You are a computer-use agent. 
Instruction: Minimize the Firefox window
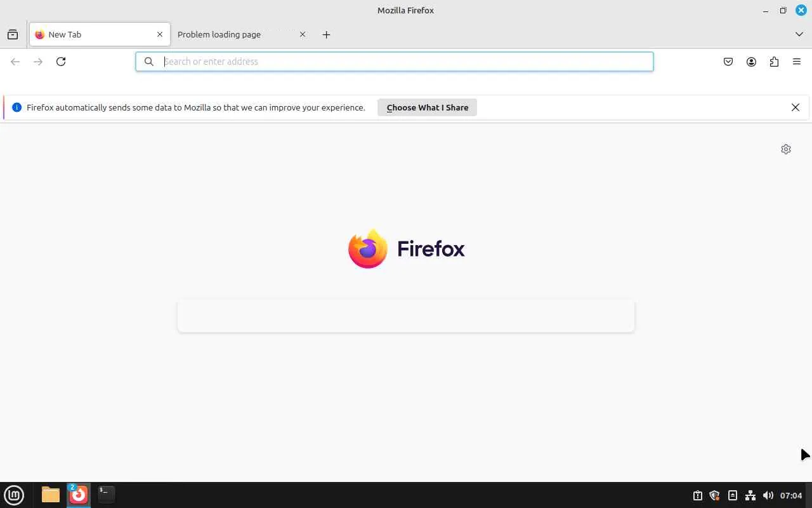(766, 10)
